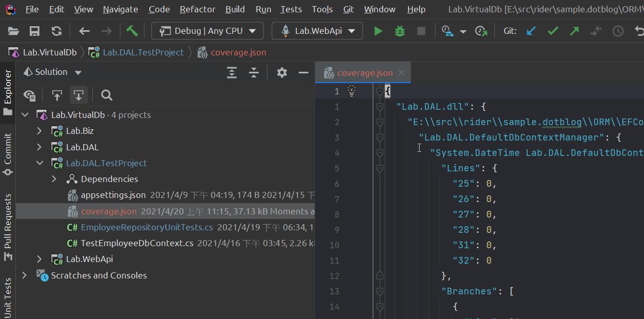Click the Stop icon in toolbar
Image resolution: width=644 pixels, height=319 pixels.
click(421, 31)
